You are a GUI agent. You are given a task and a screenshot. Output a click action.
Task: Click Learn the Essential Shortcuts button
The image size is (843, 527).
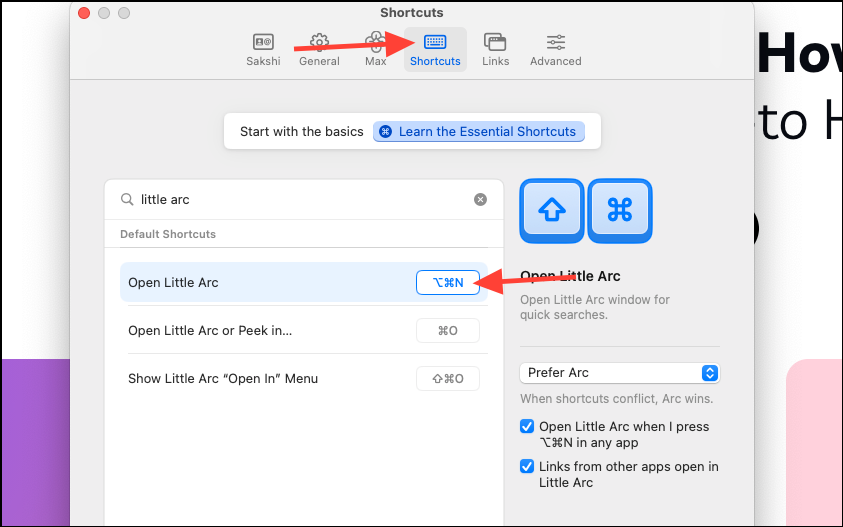478,132
